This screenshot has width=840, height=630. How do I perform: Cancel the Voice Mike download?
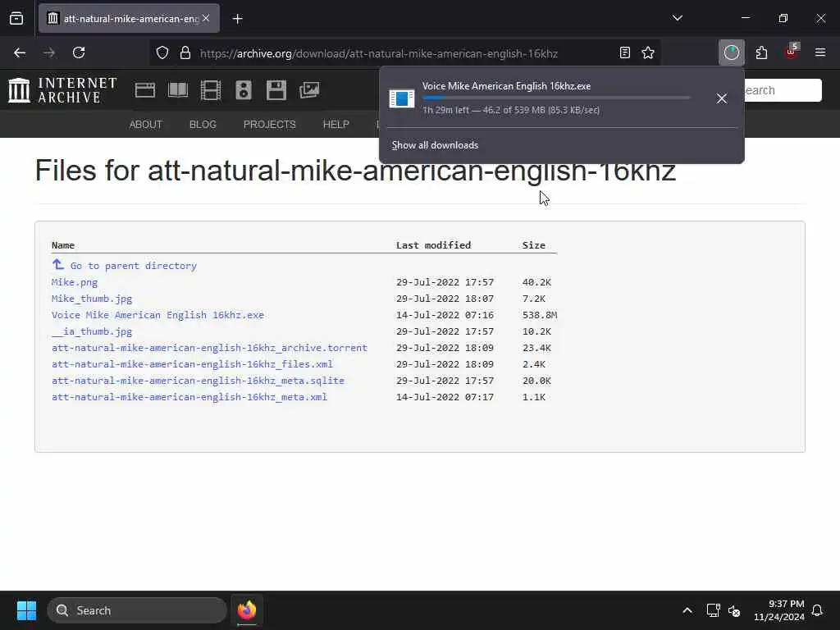pos(722,98)
